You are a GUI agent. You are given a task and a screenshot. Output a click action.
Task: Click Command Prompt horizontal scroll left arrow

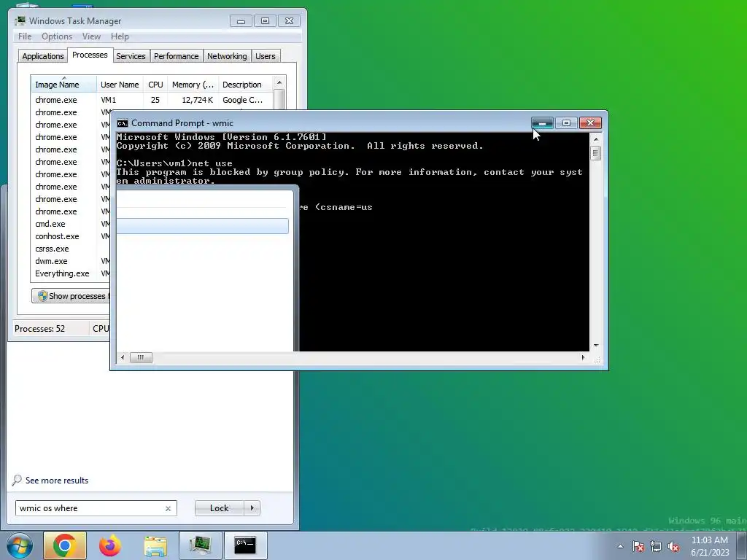coord(123,357)
